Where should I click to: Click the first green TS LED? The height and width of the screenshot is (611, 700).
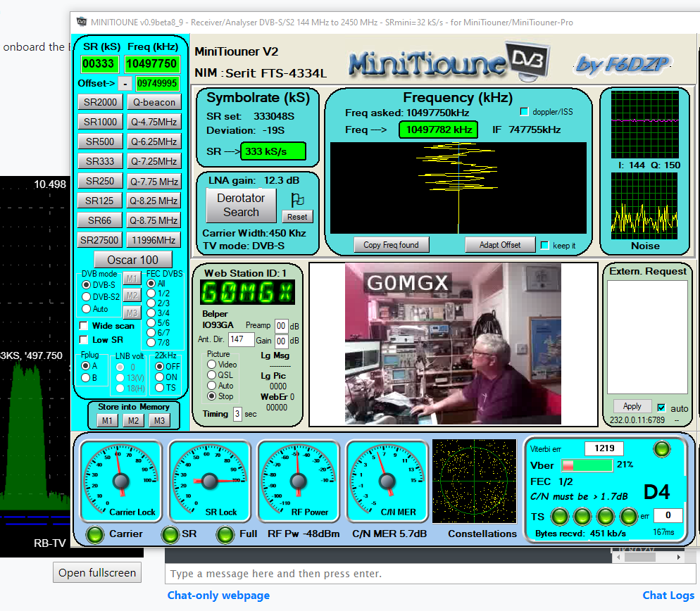559,517
